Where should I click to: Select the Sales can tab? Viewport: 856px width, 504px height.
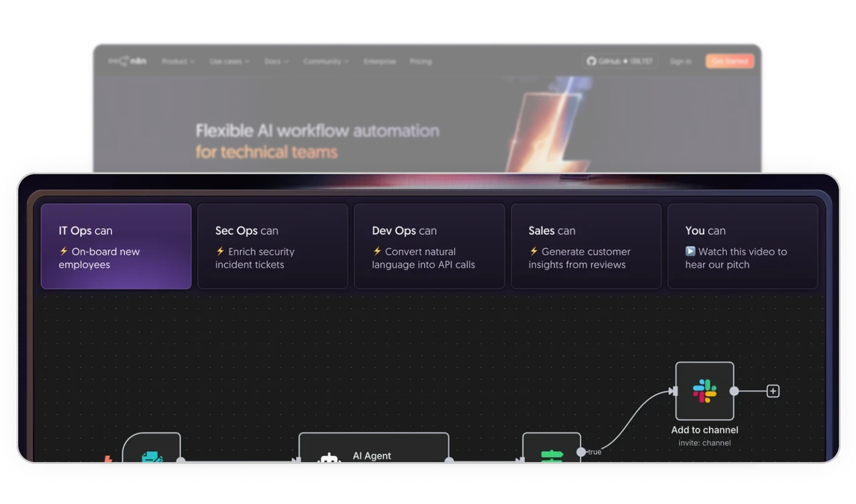click(x=586, y=247)
